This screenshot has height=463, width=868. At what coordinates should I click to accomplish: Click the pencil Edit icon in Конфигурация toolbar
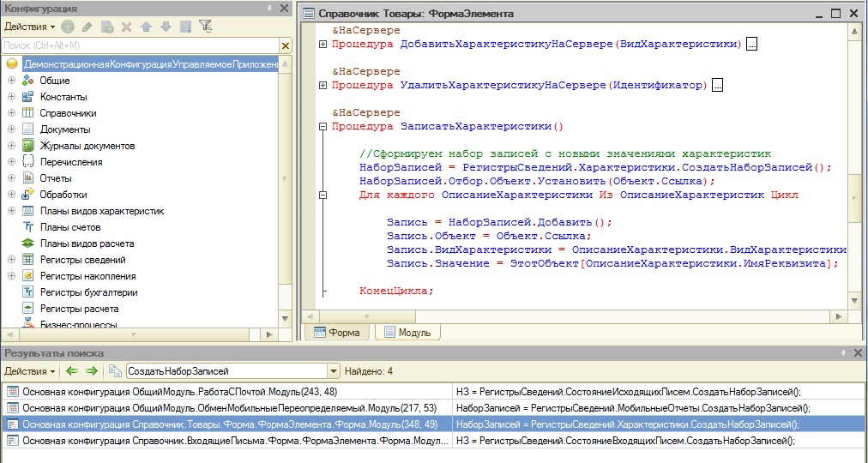[x=87, y=27]
